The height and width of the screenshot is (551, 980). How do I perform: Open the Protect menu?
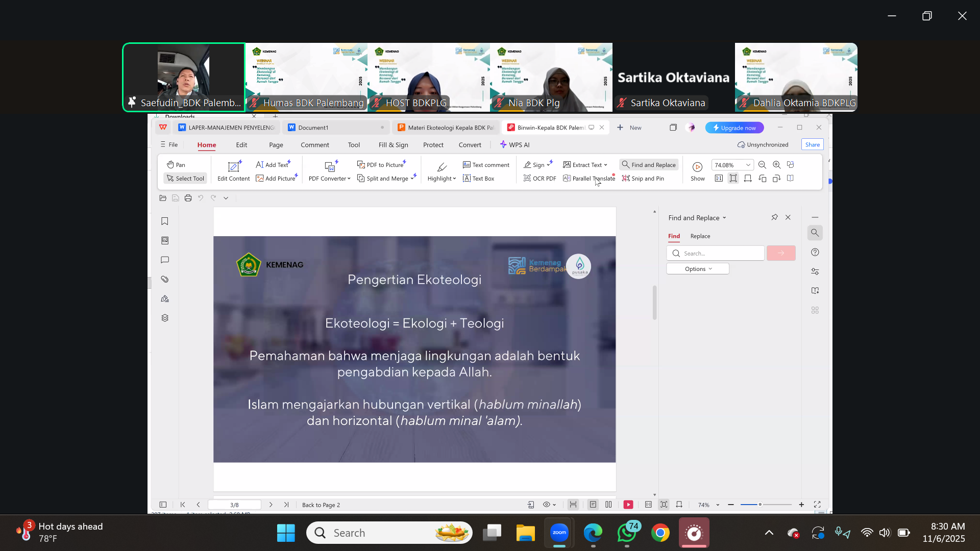[433, 145]
